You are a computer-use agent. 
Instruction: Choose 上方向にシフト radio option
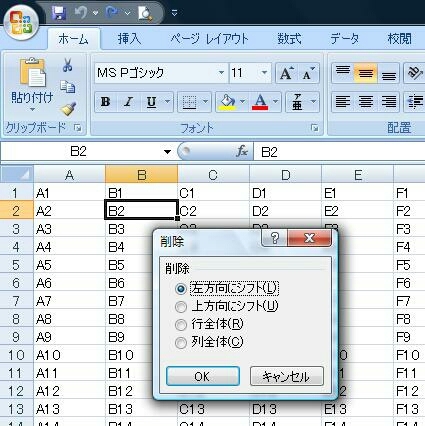point(227,306)
